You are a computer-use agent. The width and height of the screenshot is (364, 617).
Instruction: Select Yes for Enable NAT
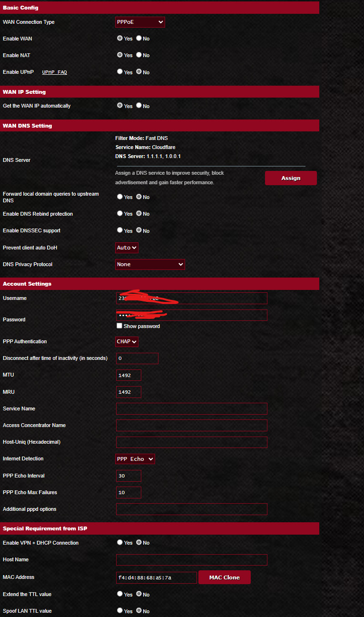pyautogui.click(x=120, y=55)
